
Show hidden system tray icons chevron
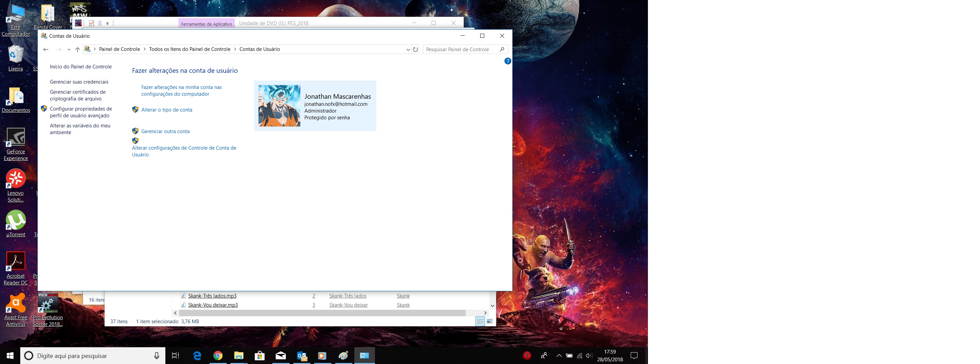pos(559,356)
